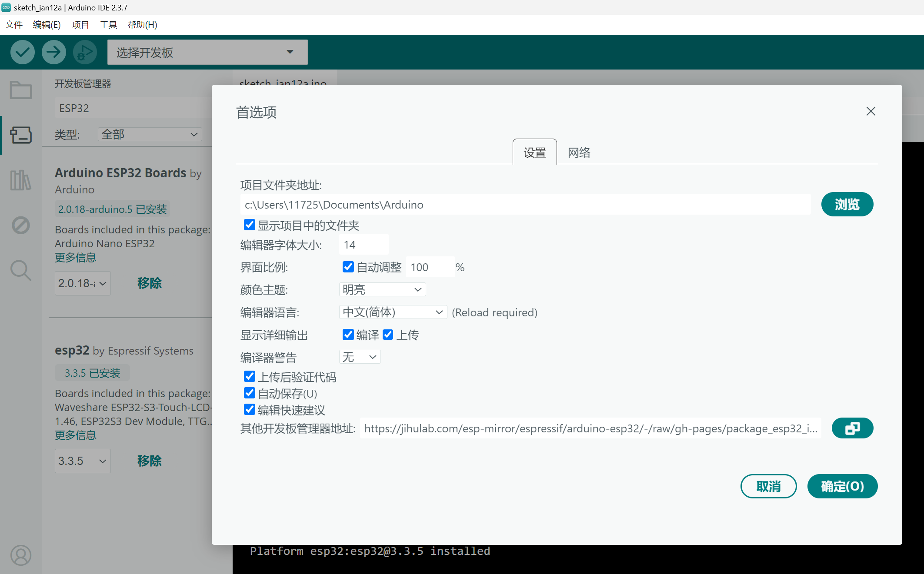The height and width of the screenshot is (574, 924).
Task: Open esp32 Espressif version 3.3.5 dropdown
Action: click(83, 461)
